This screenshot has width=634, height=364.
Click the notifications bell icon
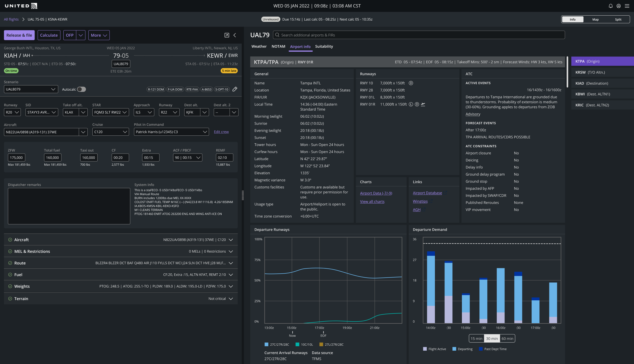click(x=610, y=6)
